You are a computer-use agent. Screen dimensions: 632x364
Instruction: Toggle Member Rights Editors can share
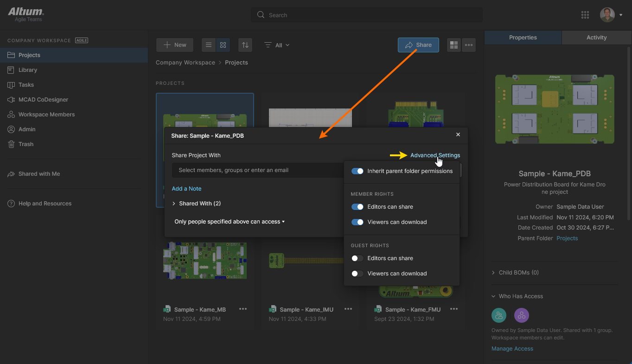pyautogui.click(x=357, y=207)
